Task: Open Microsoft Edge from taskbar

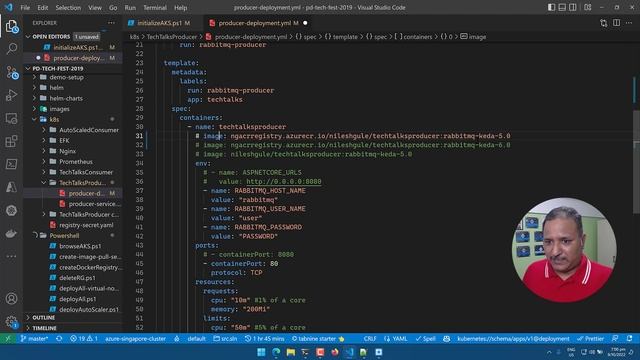Action: [x=276, y=352]
